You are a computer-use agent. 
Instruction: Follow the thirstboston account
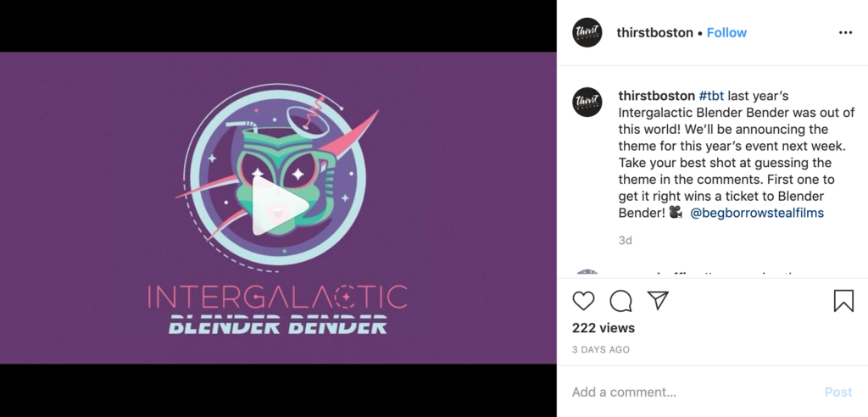(x=726, y=33)
